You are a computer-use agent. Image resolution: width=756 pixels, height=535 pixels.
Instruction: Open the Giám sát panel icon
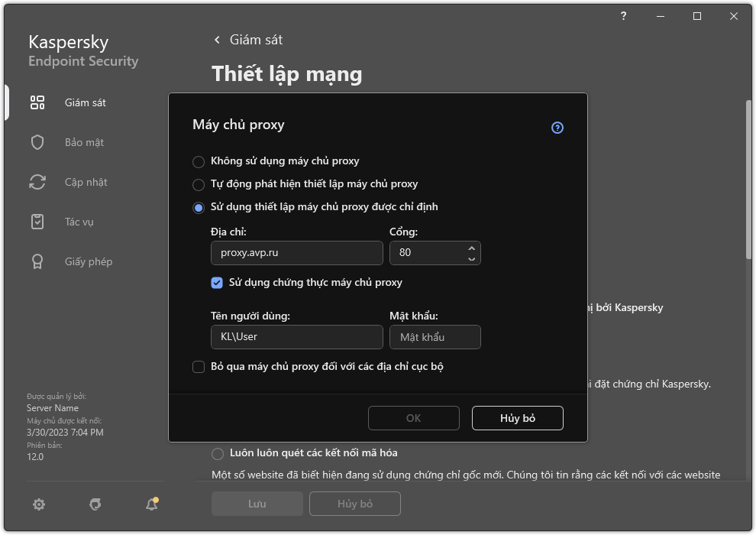37,102
